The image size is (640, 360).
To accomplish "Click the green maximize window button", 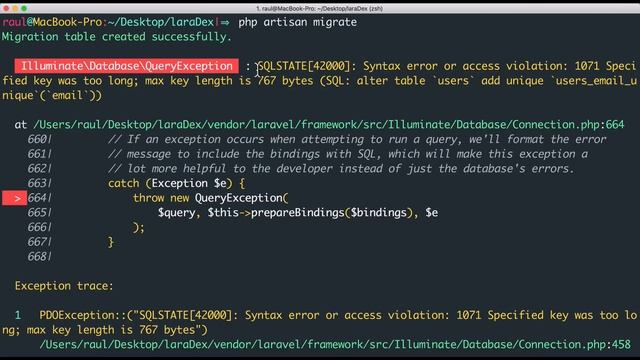I will pyautogui.click(x=24, y=8).
